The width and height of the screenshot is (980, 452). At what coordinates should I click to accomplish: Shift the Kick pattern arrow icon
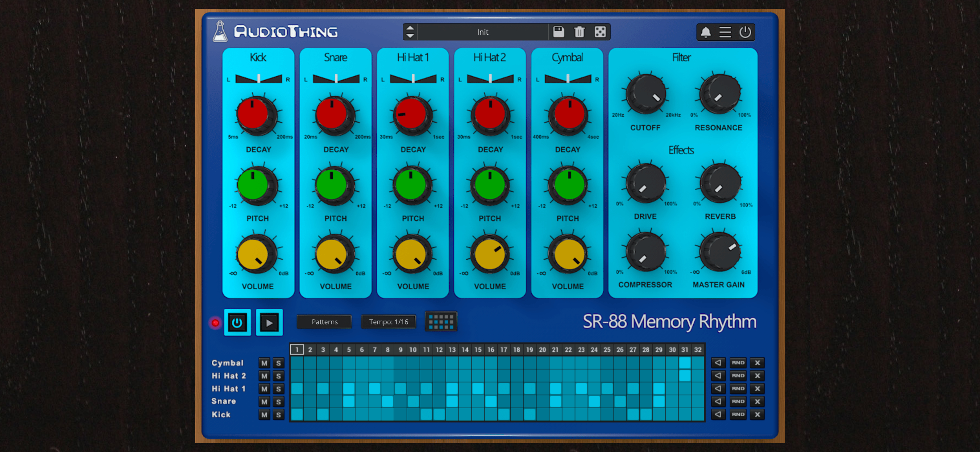click(718, 414)
